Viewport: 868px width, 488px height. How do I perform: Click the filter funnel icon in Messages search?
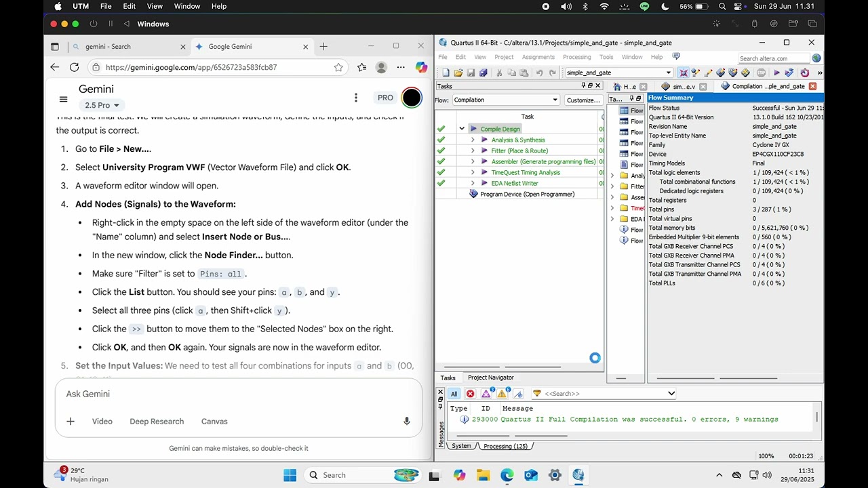point(537,393)
